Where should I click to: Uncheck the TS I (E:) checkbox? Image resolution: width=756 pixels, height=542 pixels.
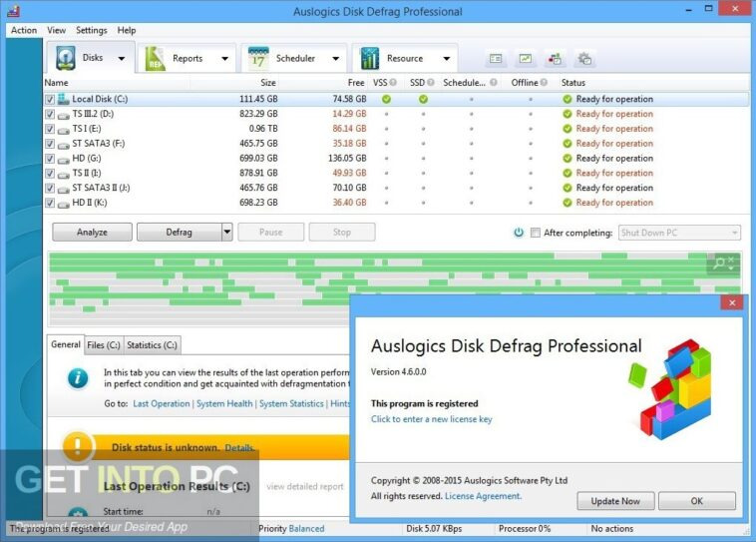click(x=50, y=129)
